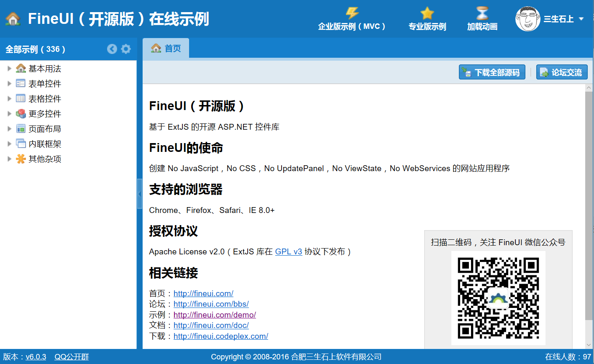
Task: Click the 下载全部源码 download button
Action: tap(492, 72)
